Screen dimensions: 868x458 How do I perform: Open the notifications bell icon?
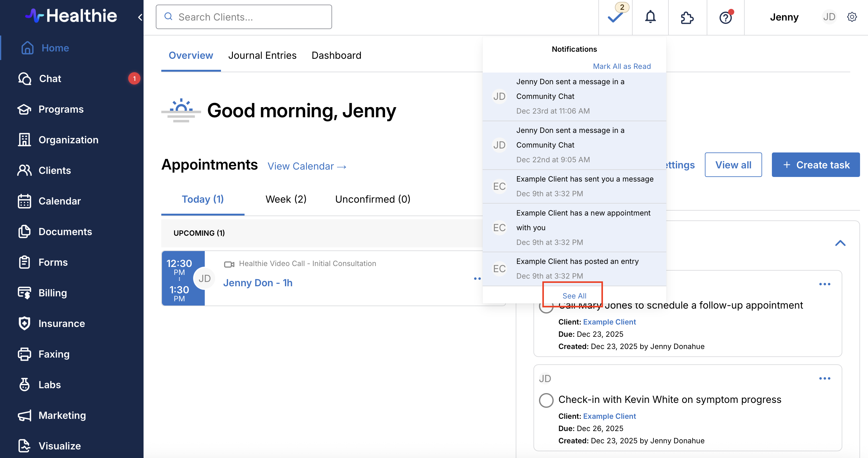[x=650, y=17]
